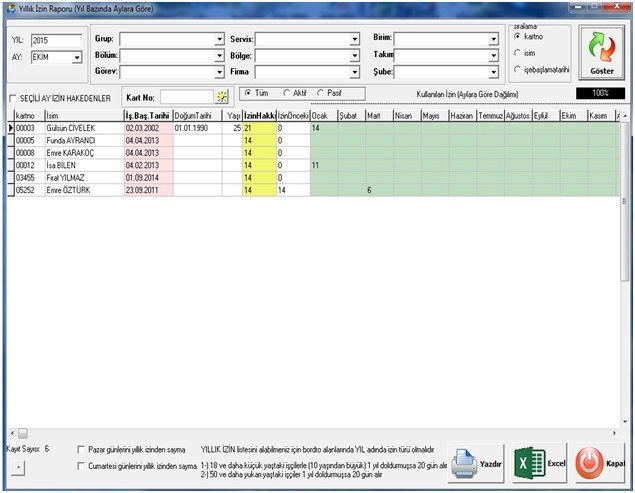Click the window icon in the title bar
This screenshot has width=635, height=493.
(9, 8)
